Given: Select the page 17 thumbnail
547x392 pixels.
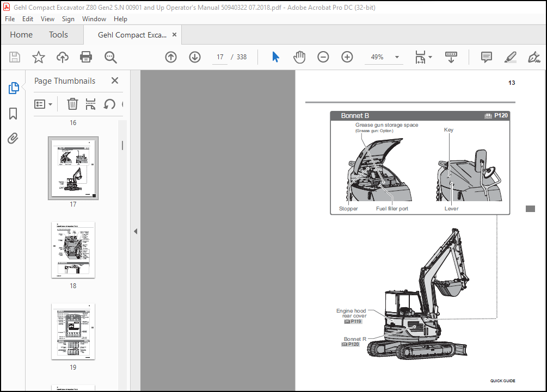Looking at the screenshot, I should click(x=73, y=169).
